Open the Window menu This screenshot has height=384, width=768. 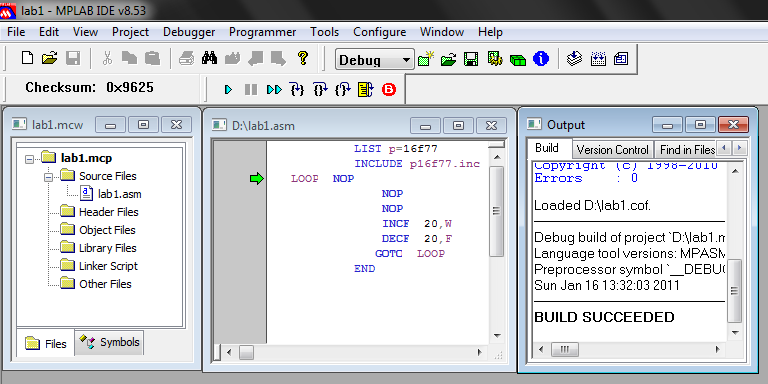click(442, 32)
